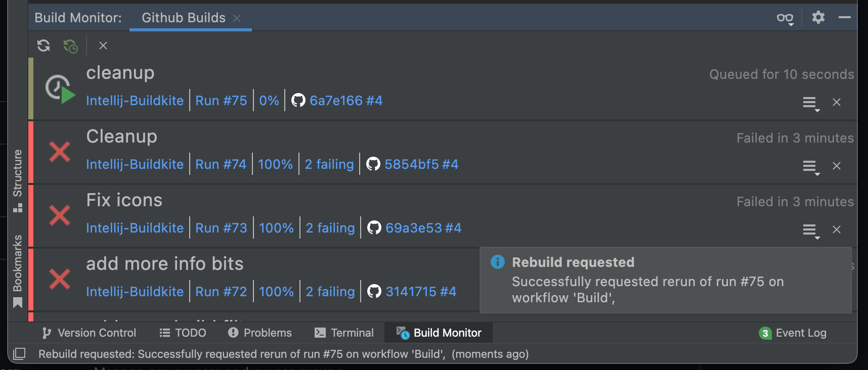Close the Github Builds tab
This screenshot has height=370, width=868.
237,18
